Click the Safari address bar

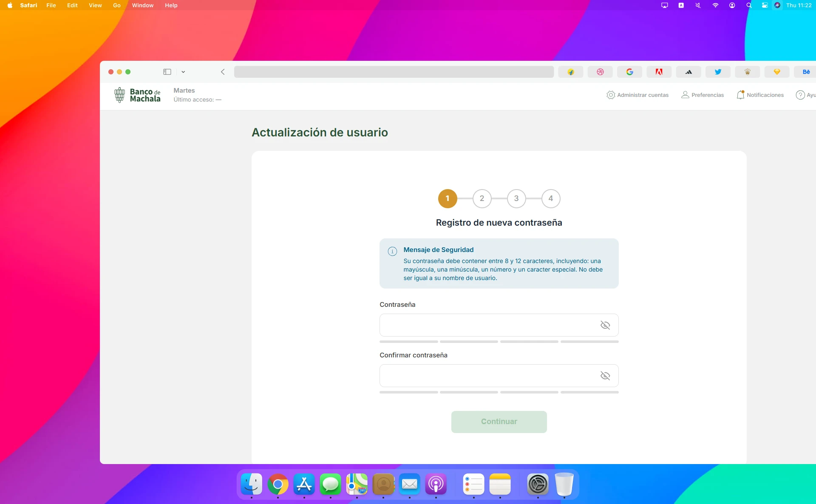394,72
